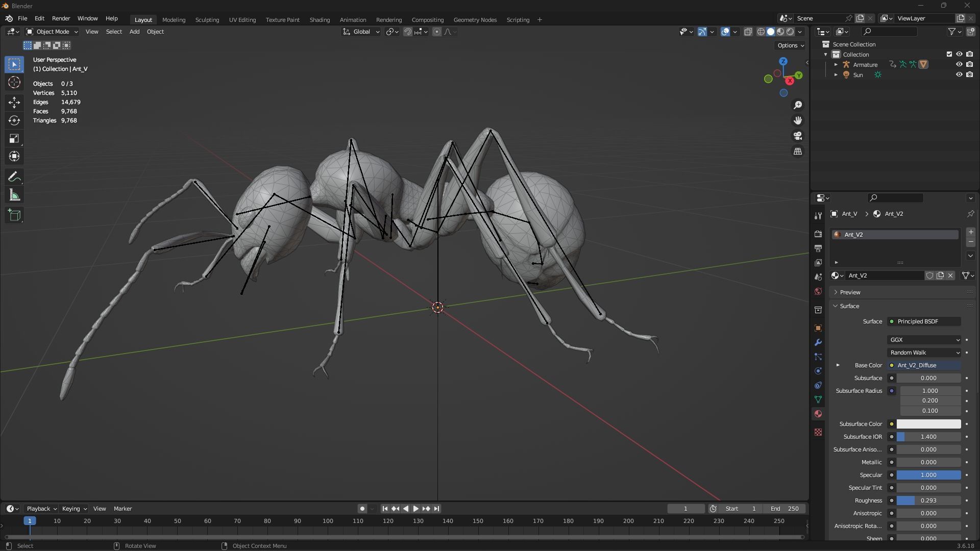Viewport: 980px width, 551px height.
Task: Click the pan hand icon in viewport
Action: tap(798, 120)
